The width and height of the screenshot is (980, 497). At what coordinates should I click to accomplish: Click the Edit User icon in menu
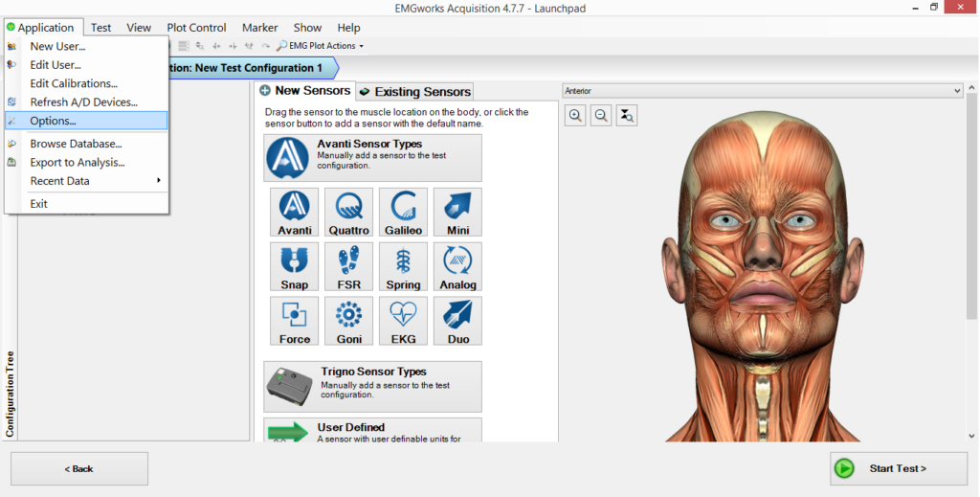pos(11,65)
